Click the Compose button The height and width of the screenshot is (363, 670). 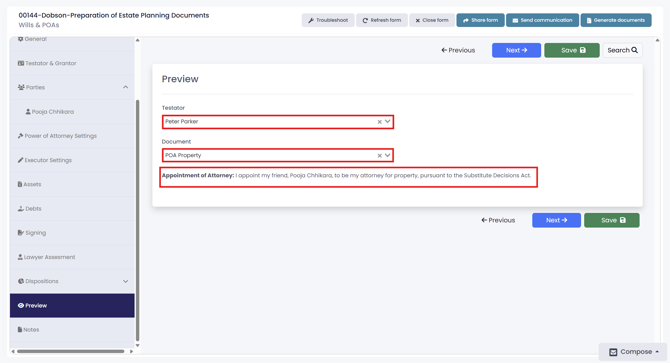[x=633, y=352]
